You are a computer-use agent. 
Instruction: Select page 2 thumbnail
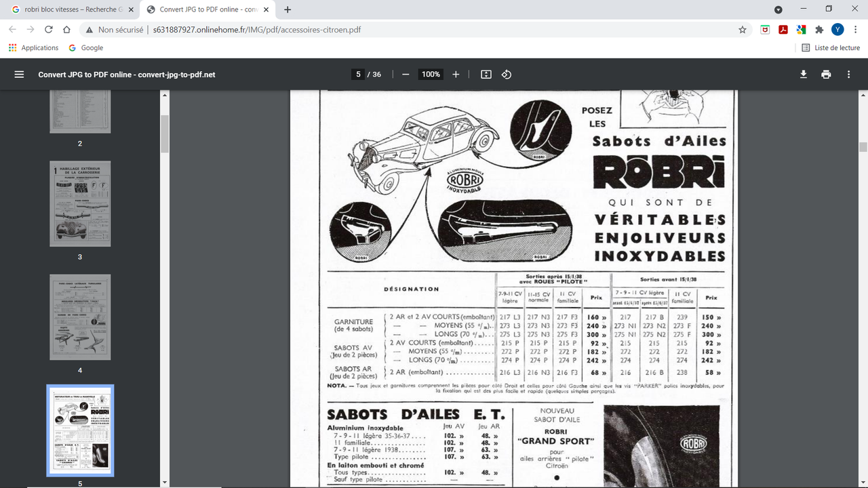coord(80,111)
